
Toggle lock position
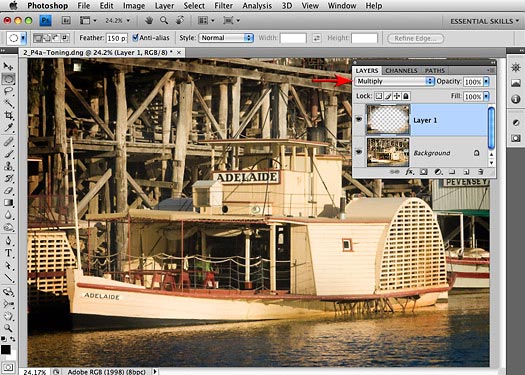pos(397,96)
